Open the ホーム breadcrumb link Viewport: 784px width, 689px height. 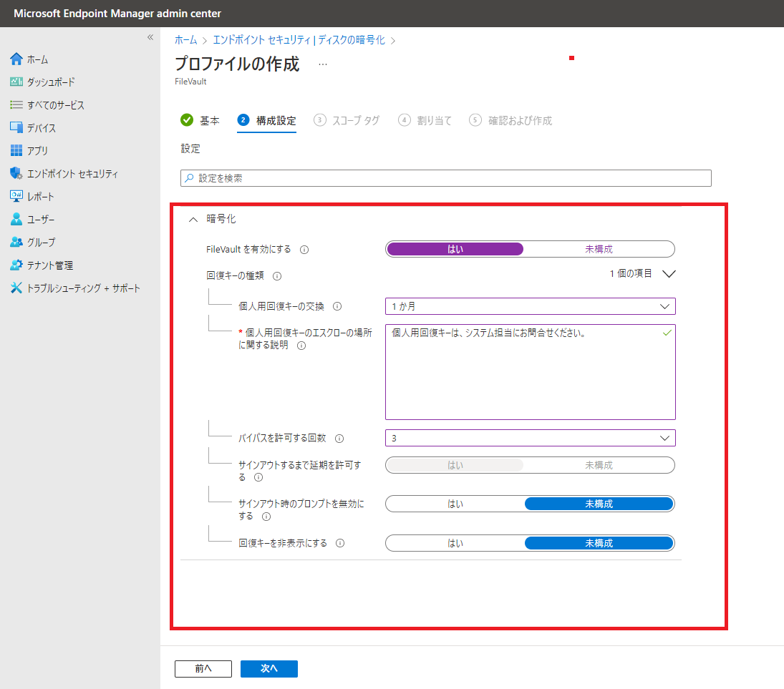tap(186, 40)
